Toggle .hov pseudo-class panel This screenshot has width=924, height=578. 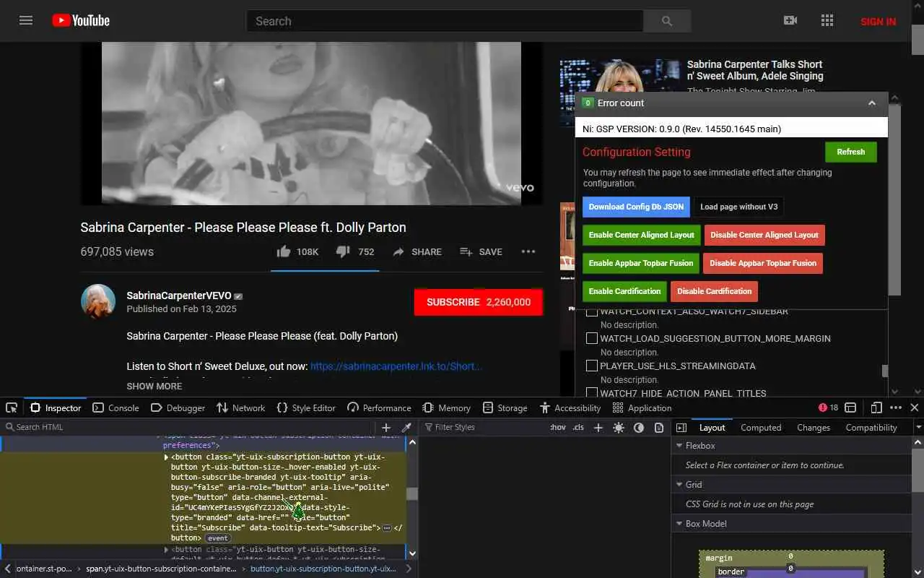click(558, 427)
